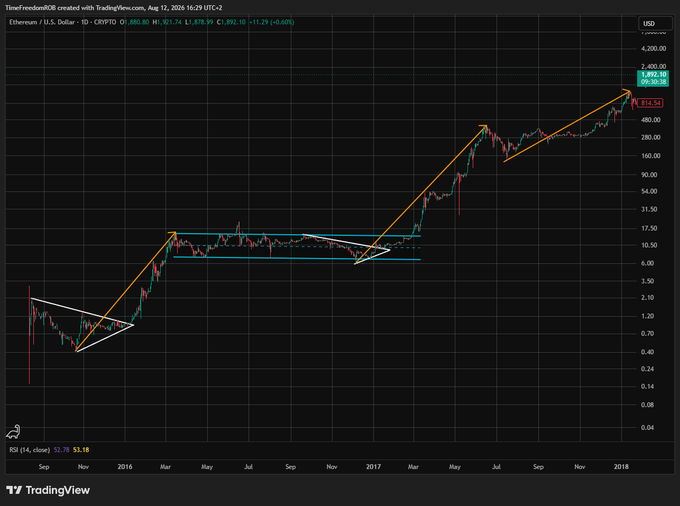Click the 0.40 price axis label
This screenshot has height=506, width=680.
(647, 352)
